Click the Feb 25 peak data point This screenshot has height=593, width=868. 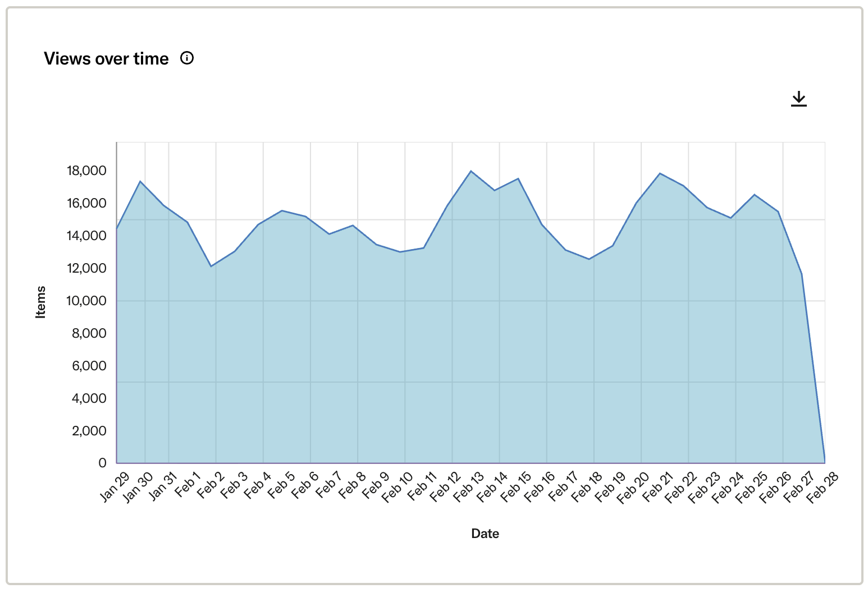coord(753,194)
